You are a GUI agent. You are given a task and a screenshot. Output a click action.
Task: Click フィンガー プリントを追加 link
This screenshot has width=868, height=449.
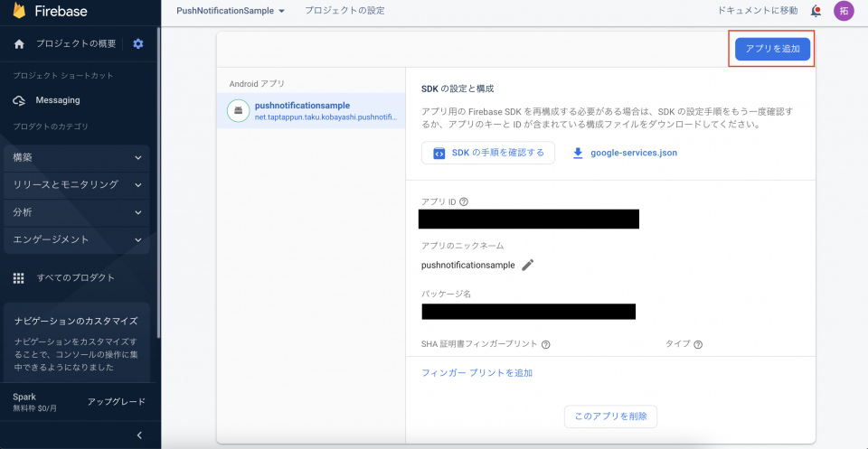(476, 373)
